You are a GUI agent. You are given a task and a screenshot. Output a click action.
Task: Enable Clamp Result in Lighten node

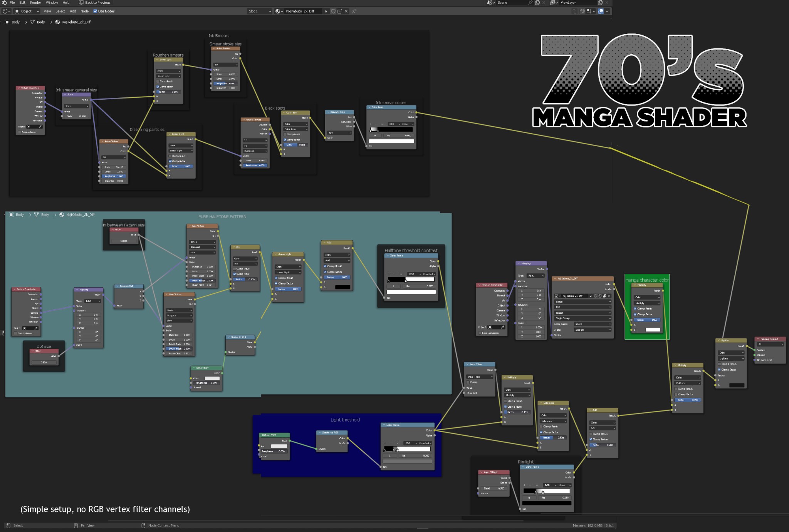pyautogui.click(x=719, y=364)
